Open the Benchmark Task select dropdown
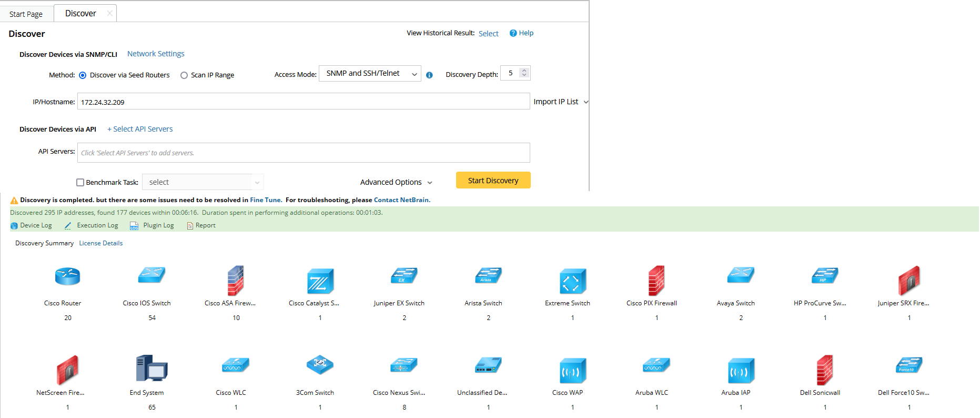The width and height of the screenshot is (980, 418). tap(203, 182)
